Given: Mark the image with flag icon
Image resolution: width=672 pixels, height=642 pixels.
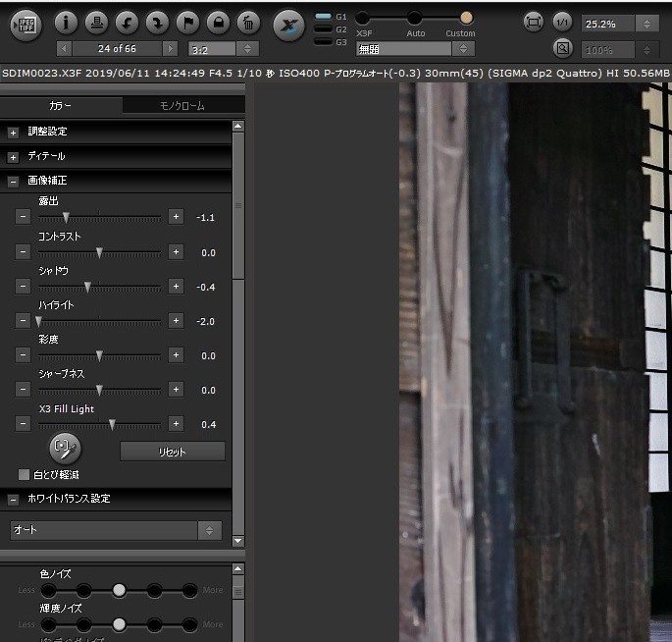Looking at the screenshot, I should click(x=187, y=23).
